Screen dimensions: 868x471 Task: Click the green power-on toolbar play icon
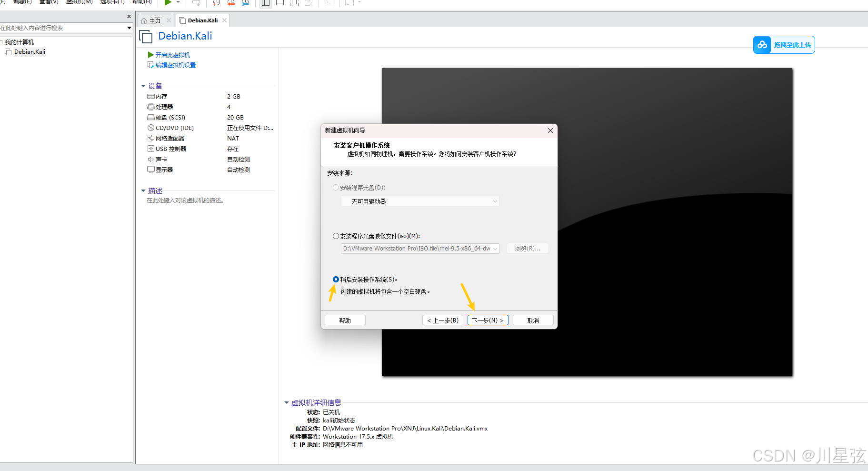[168, 2]
